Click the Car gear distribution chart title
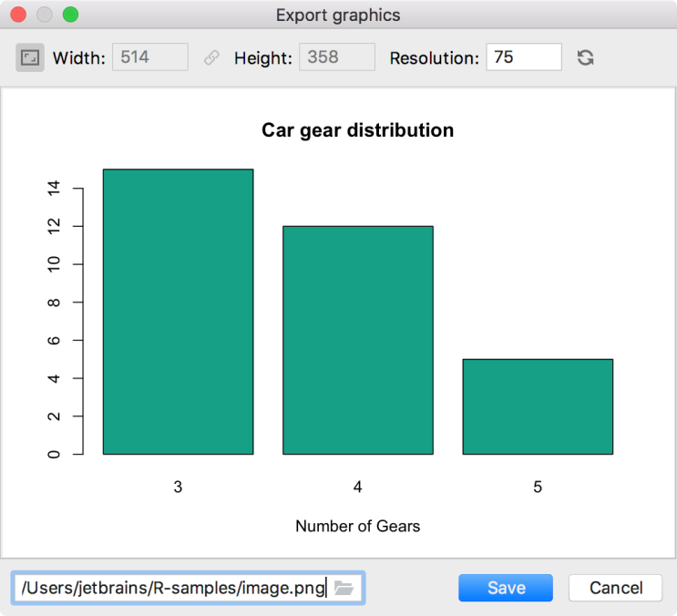677x616 pixels. [x=357, y=130]
